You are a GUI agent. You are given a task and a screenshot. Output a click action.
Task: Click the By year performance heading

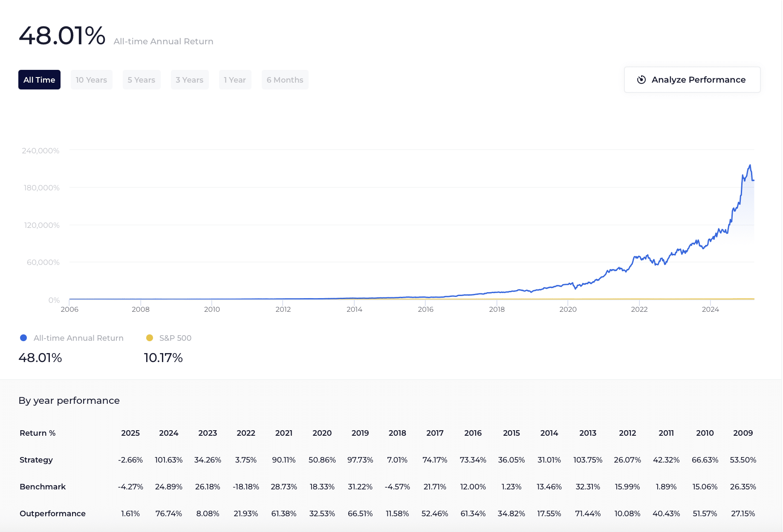point(69,400)
